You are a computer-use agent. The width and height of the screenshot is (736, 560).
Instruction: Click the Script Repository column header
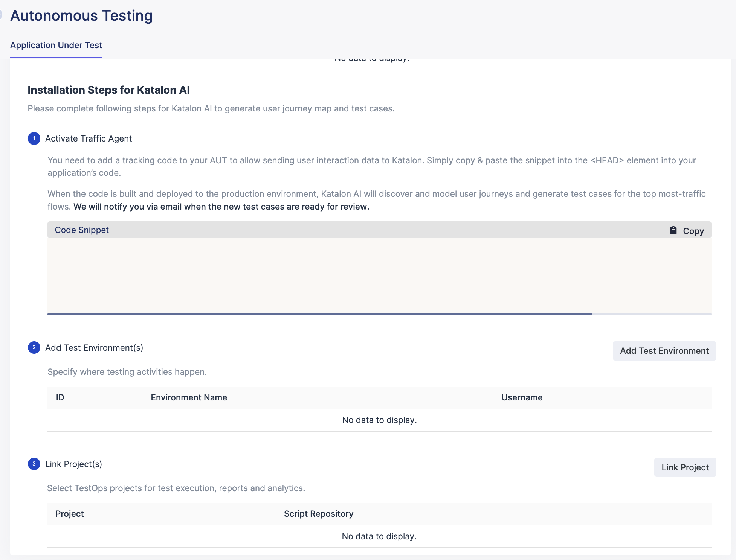tap(319, 514)
